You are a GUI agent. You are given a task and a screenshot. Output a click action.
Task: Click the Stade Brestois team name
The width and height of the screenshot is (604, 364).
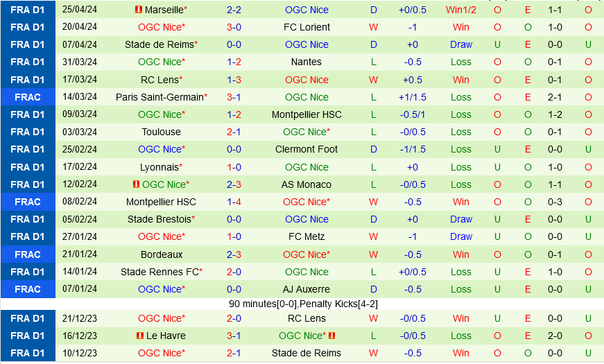(159, 219)
